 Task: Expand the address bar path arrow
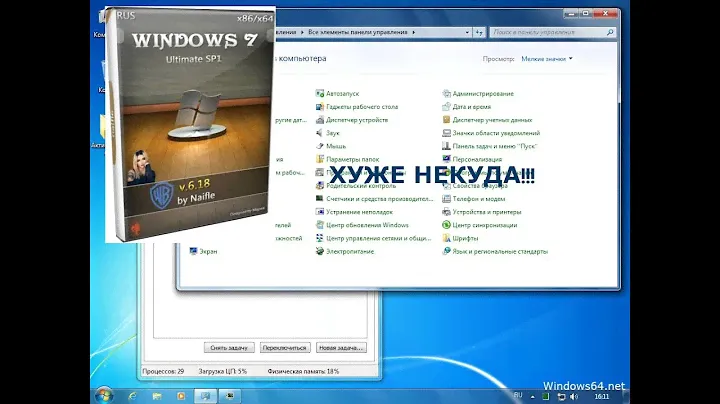pos(467,30)
